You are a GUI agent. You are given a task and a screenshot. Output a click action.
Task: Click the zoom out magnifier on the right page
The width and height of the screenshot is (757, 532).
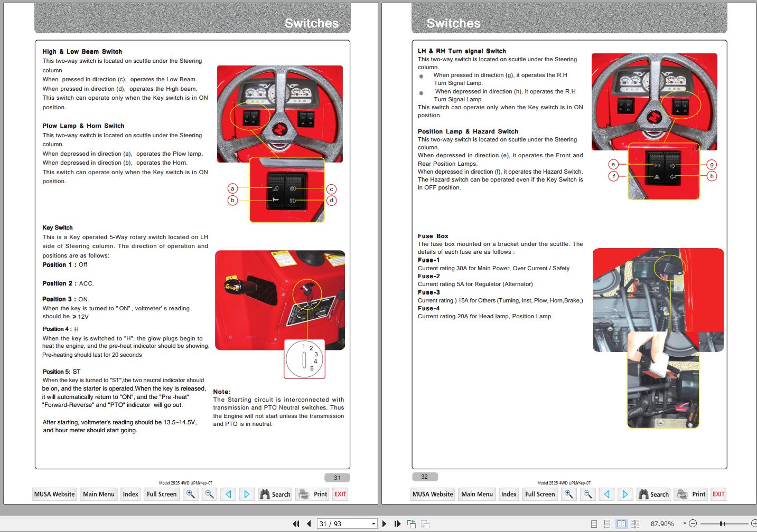coord(587,494)
